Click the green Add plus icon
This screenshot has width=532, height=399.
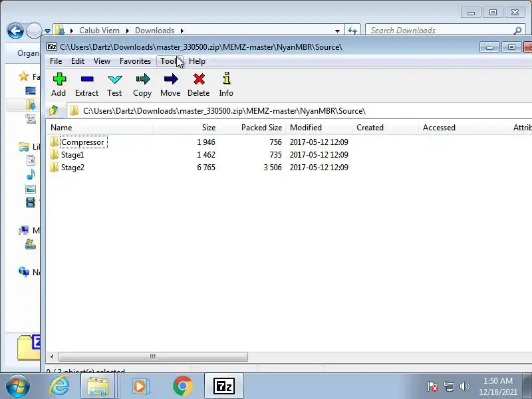pyautogui.click(x=59, y=79)
